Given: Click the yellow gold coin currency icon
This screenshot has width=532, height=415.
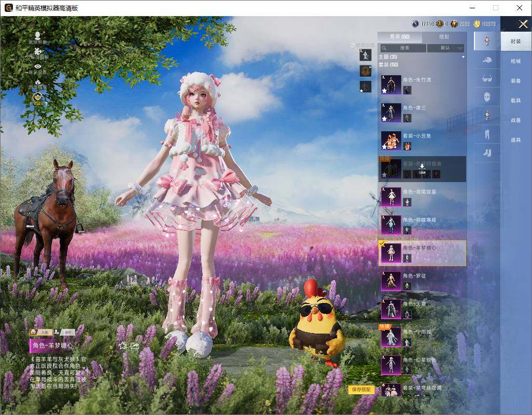Looking at the screenshot, I should 477,24.
